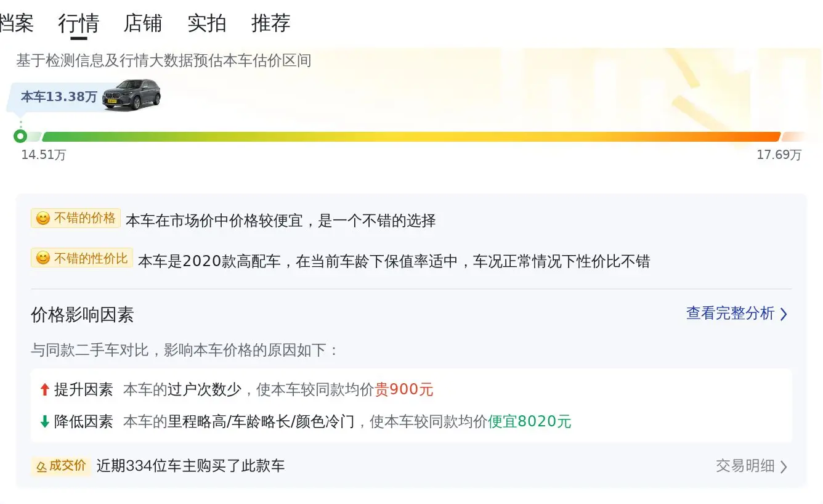
Task: Switch to the 档案 tab
Action: point(16,23)
